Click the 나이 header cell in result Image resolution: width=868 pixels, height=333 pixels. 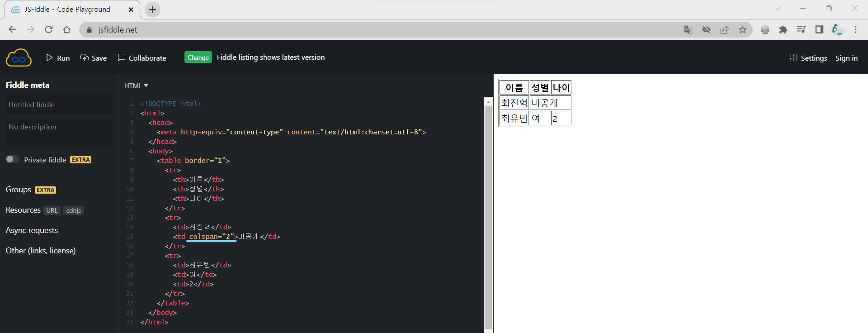[561, 87]
